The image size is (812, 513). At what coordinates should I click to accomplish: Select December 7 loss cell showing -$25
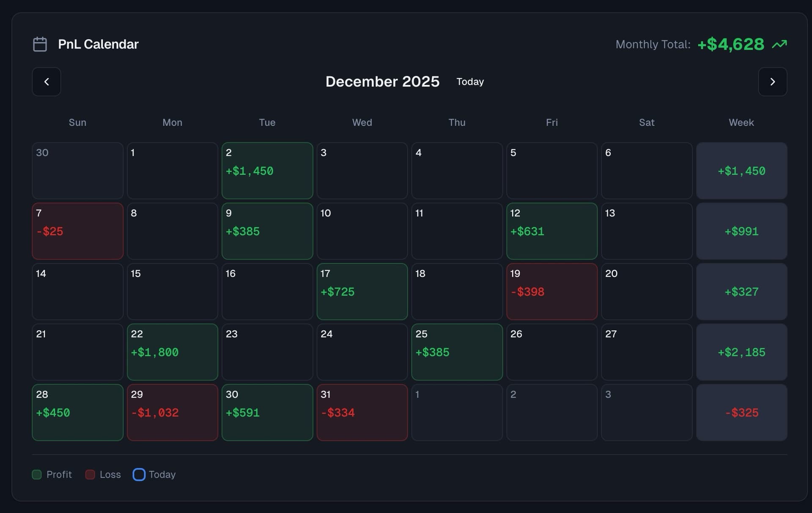click(77, 231)
